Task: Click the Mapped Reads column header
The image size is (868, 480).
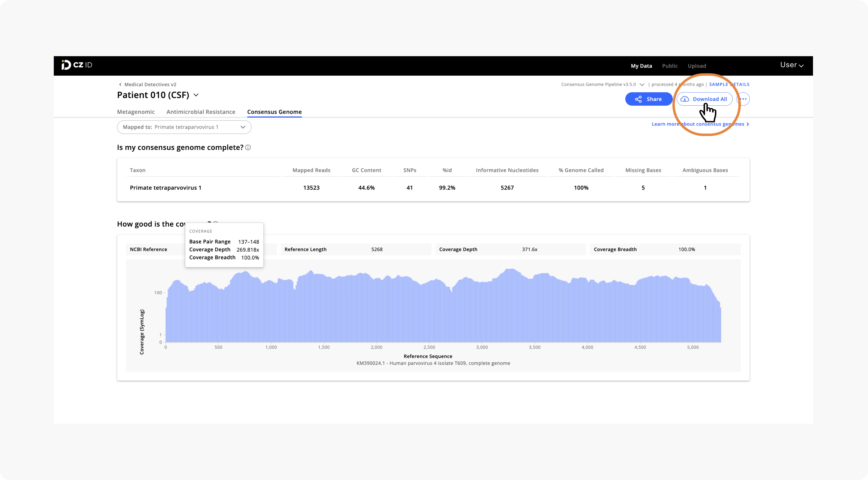Action: [311, 170]
